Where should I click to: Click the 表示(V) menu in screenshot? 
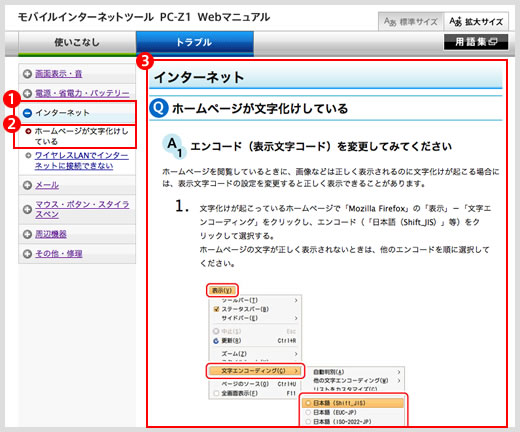tap(222, 290)
